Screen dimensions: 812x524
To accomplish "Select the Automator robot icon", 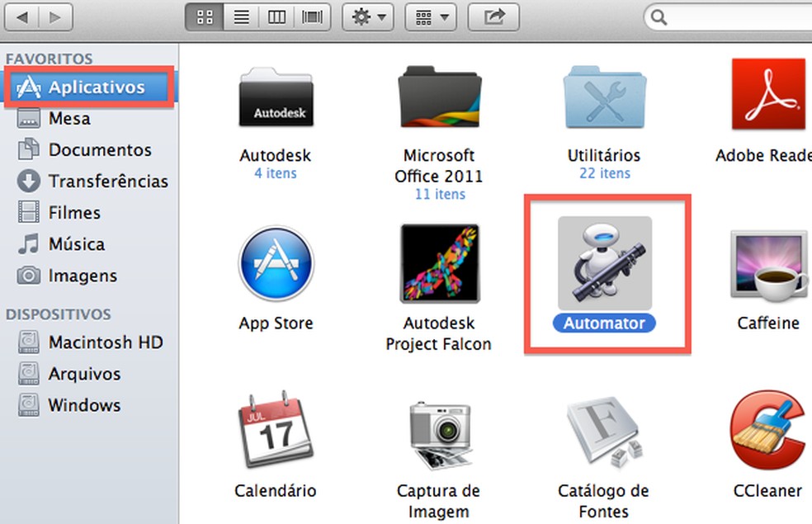I will (x=605, y=263).
